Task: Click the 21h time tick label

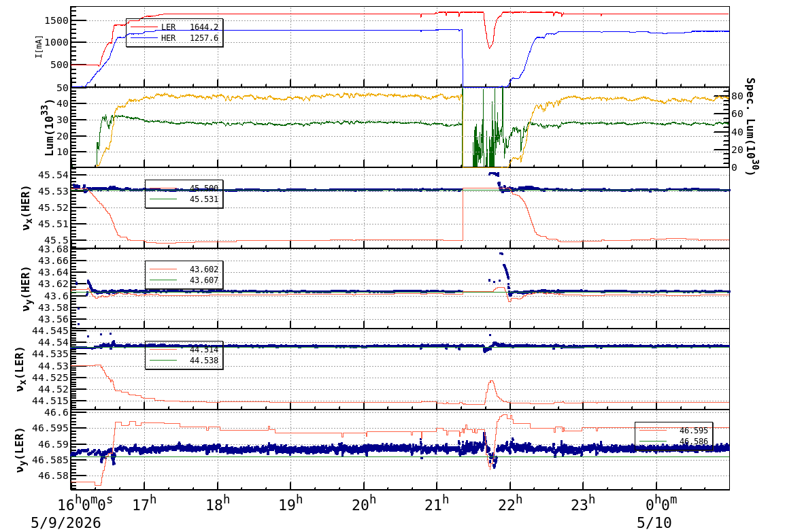Action: point(437,503)
